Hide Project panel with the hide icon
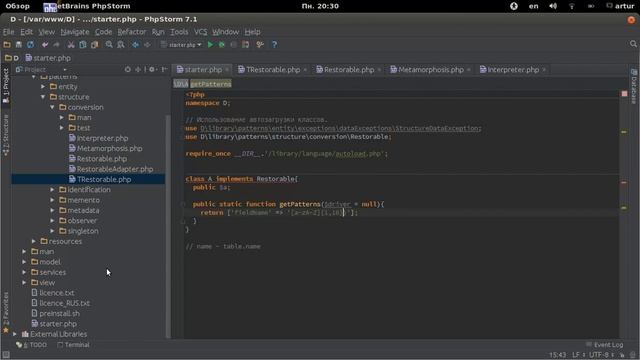Image resolution: width=640 pixels, height=360 pixels. click(x=164, y=69)
